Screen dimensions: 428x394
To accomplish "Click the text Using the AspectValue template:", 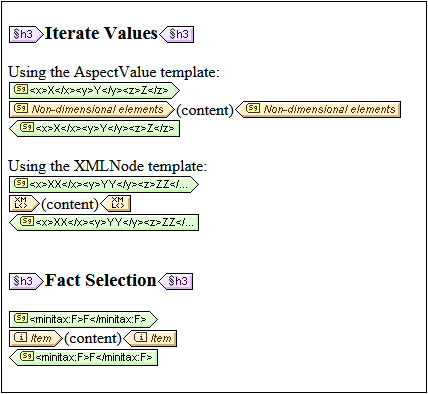I will [x=114, y=72].
